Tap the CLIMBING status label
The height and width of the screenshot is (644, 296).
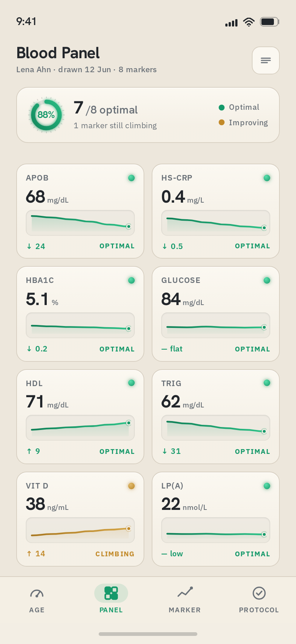pos(115,554)
